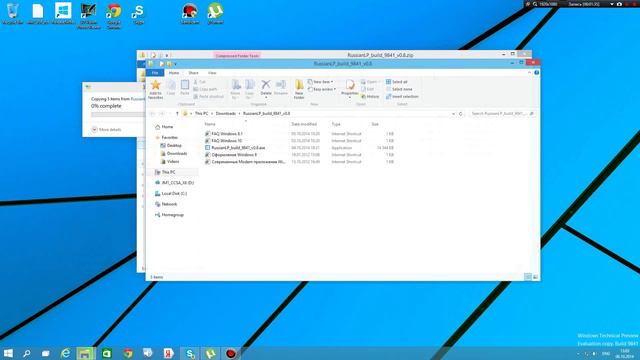640x360 pixels.
Task: Open the File menu tab
Action: pos(155,73)
